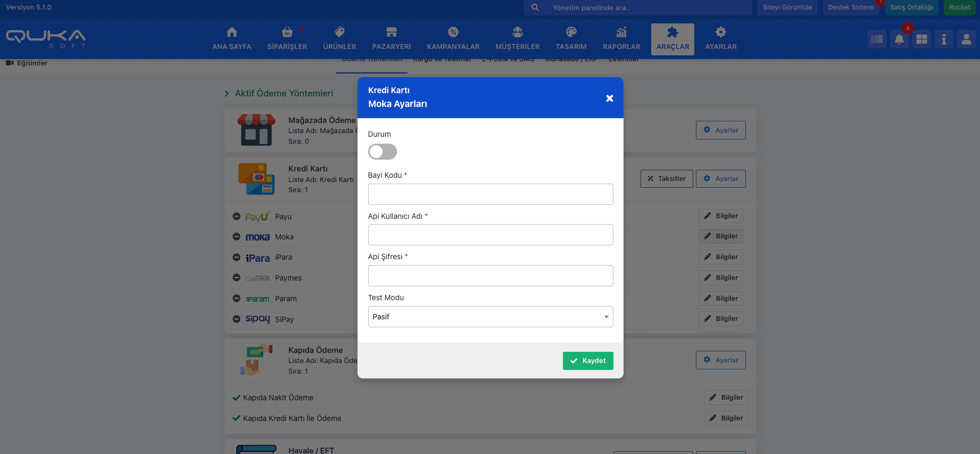Image resolution: width=980 pixels, height=454 pixels.
Task: Click the Kaydet button
Action: click(x=588, y=361)
